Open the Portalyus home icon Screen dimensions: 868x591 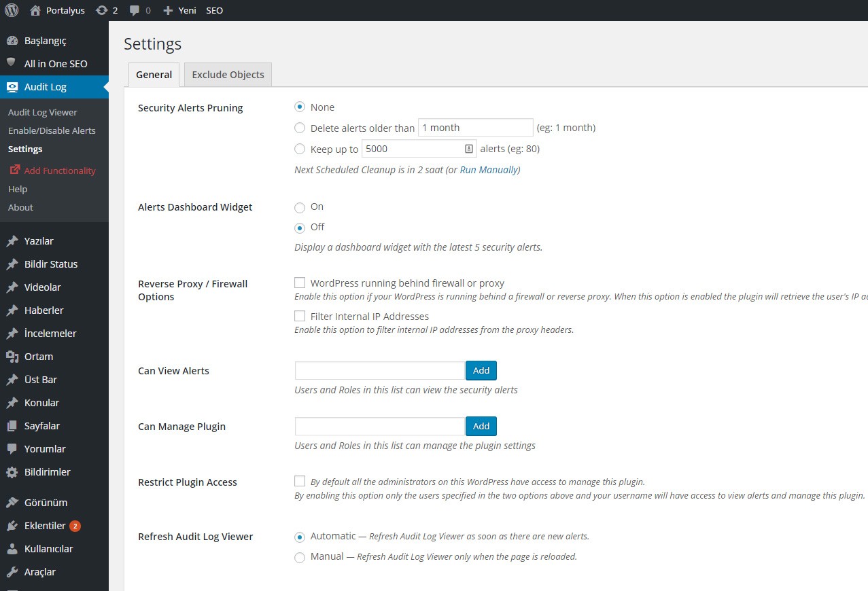(35, 10)
